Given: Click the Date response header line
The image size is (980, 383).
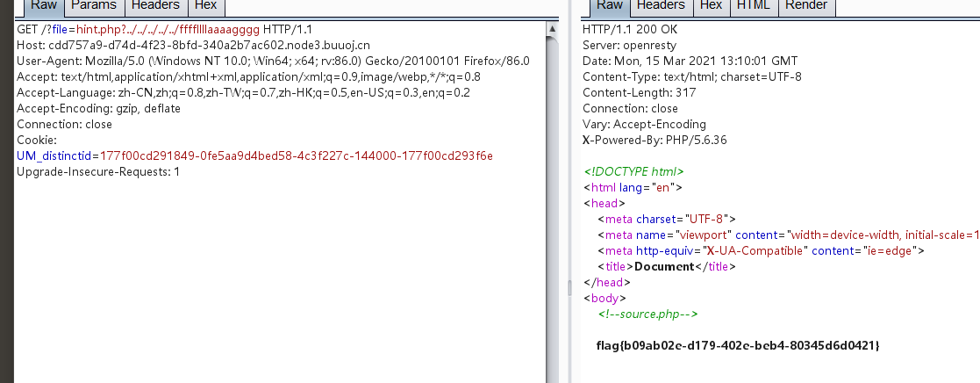Looking at the screenshot, I should pyautogui.click(x=690, y=61).
